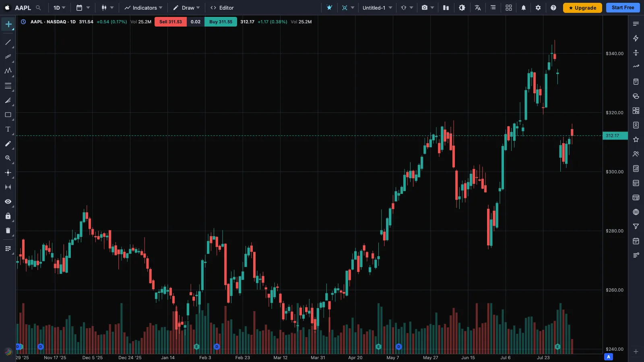Viewport: 644px width, 362px height.
Task: Open the people community icon in right sidebar
Action: pos(636,154)
